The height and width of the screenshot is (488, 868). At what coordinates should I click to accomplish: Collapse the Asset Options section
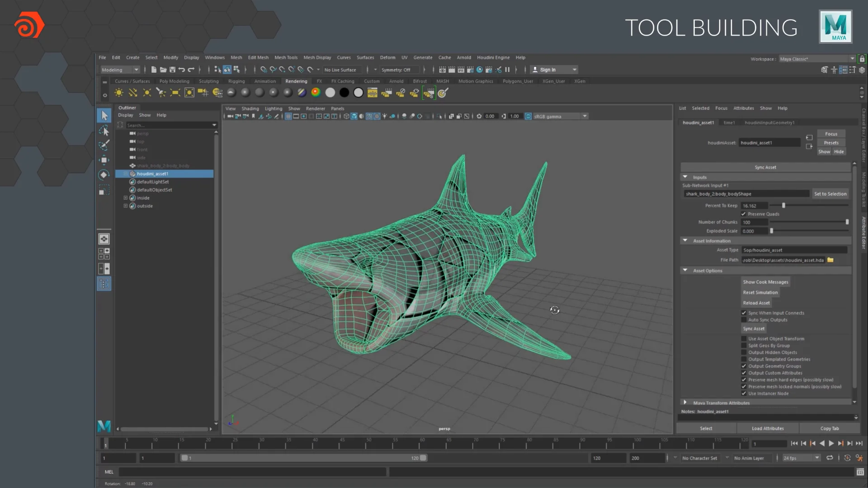(x=685, y=270)
